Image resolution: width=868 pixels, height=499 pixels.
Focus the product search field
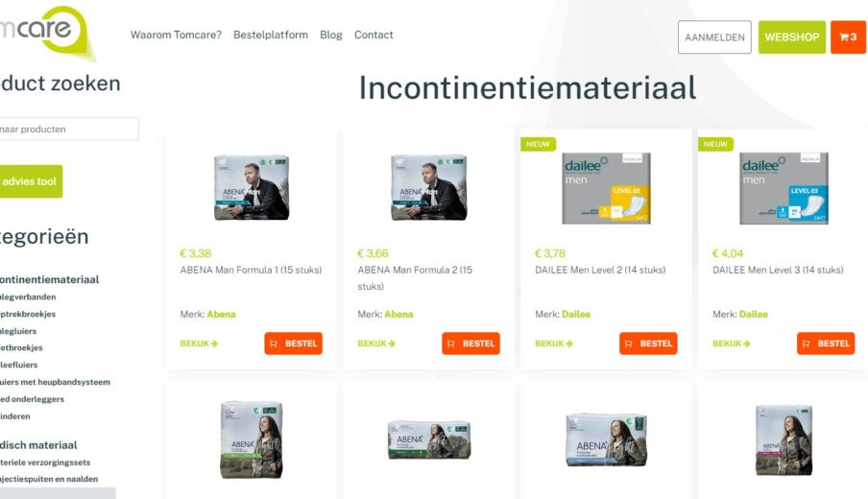pos(68,129)
